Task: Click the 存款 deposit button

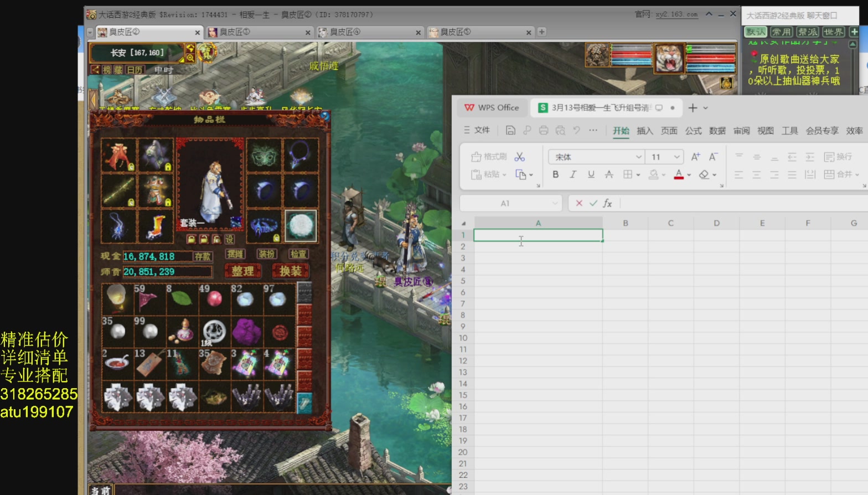Action: (x=202, y=256)
